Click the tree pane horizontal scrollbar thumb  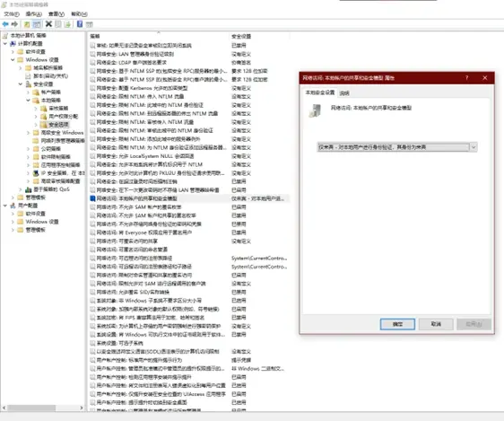(x=31, y=408)
